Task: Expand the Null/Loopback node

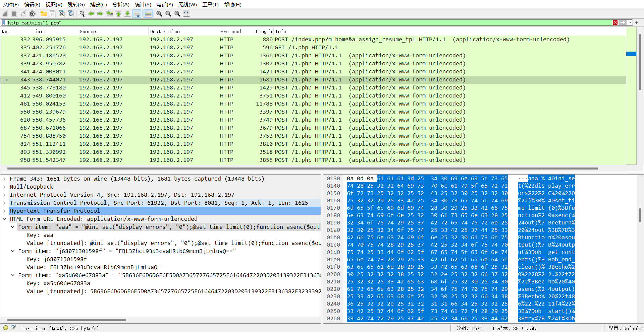Action: click(x=4, y=187)
